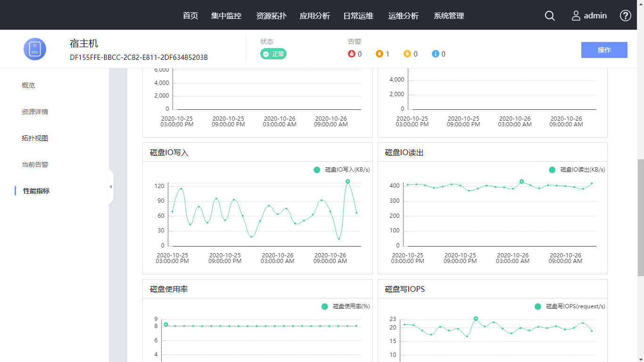Select 当前告警 in the sidebar

(x=35, y=165)
